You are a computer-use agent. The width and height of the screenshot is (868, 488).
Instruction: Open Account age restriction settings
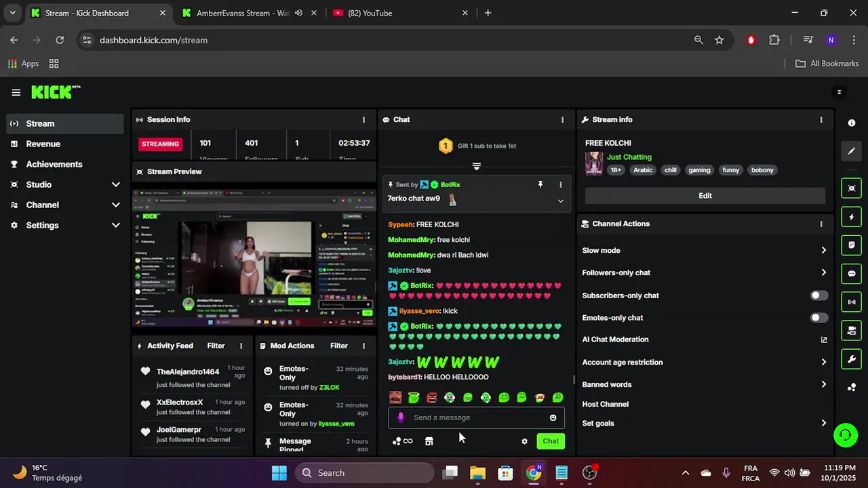click(705, 362)
